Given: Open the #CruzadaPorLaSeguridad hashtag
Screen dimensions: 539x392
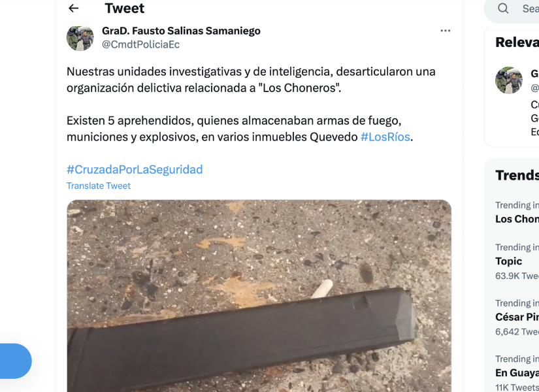Looking at the screenshot, I should (135, 169).
